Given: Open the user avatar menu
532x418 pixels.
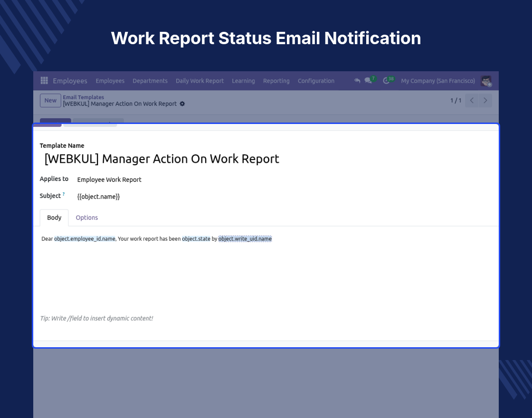Looking at the screenshot, I should (486, 81).
